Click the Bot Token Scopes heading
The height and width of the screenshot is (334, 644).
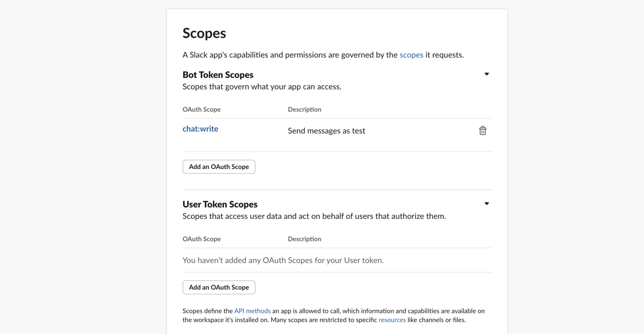pyautogui.click(x=218, y=74)
